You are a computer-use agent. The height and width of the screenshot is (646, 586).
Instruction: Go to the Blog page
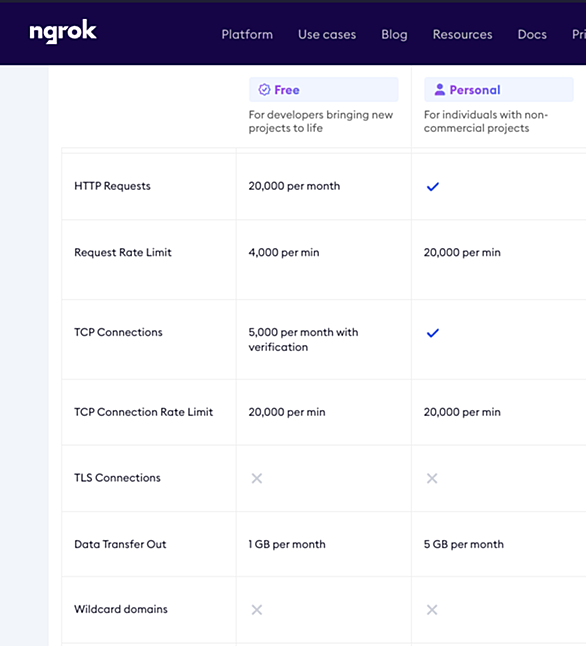[394, 35]
